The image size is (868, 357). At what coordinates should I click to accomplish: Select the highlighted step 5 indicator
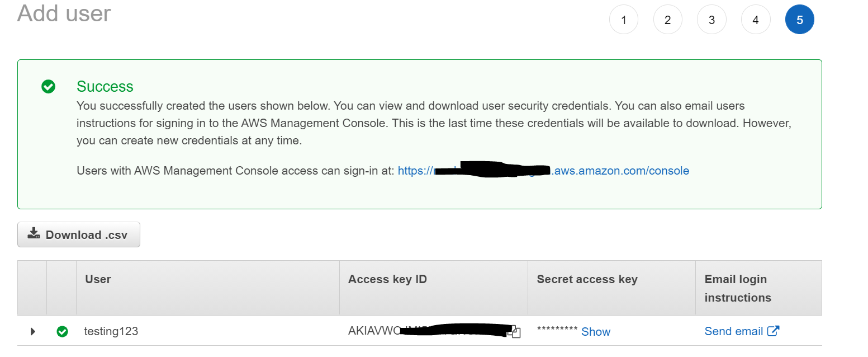[x=799, y=19]
